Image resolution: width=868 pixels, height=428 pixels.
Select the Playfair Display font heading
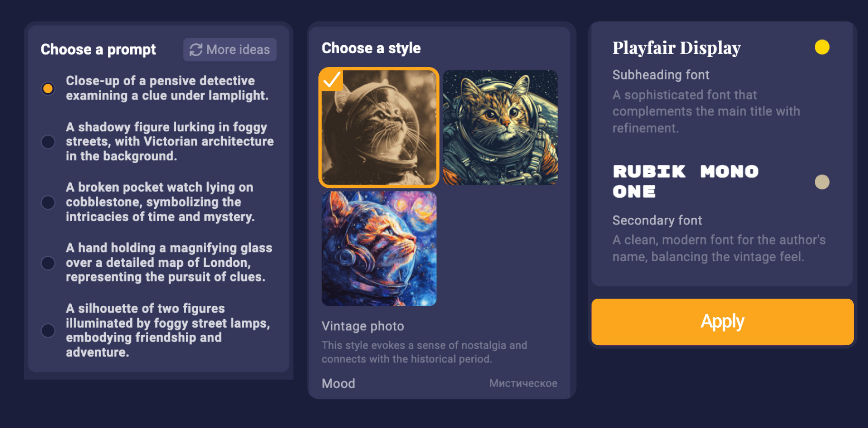pos(677,48)
